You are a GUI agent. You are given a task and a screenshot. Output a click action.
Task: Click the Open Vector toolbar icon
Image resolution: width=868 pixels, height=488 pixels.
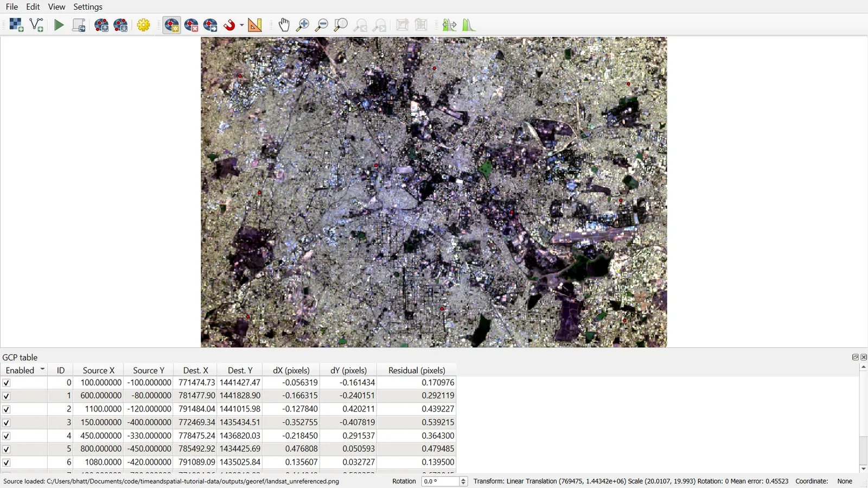36,25
